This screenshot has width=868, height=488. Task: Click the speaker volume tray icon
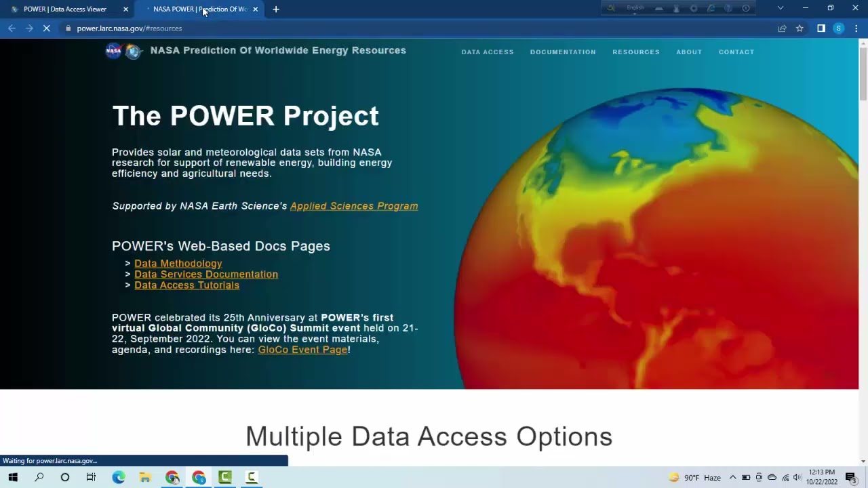click(797, 478)
